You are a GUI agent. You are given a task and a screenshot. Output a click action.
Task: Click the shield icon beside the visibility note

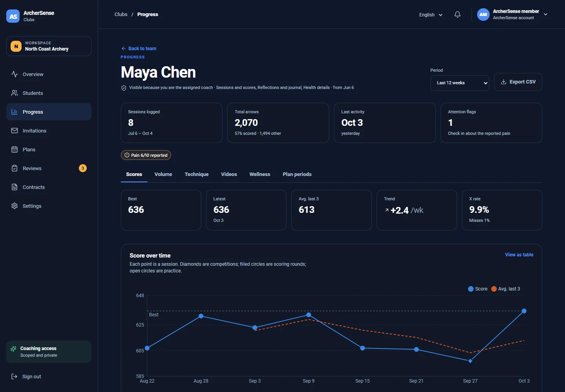[124, 88]
